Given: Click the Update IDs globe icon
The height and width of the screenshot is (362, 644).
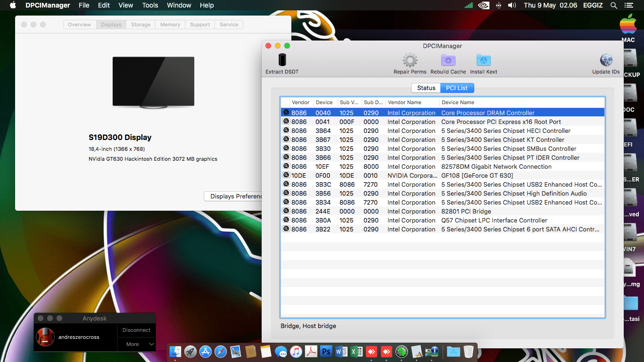Looking at the screenshot, I should (x=606, y=60).
